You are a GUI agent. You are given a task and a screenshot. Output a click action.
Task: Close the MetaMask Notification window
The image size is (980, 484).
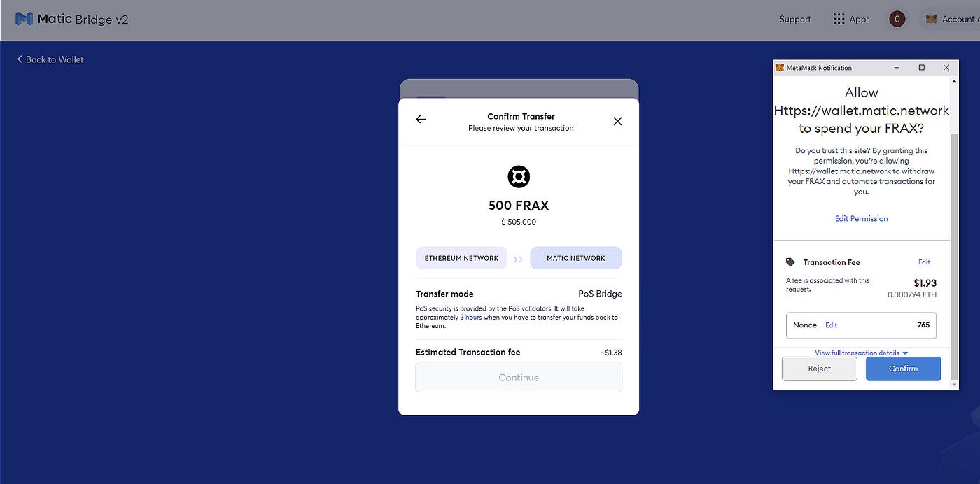pyautogui.click(x=946, y=68)
